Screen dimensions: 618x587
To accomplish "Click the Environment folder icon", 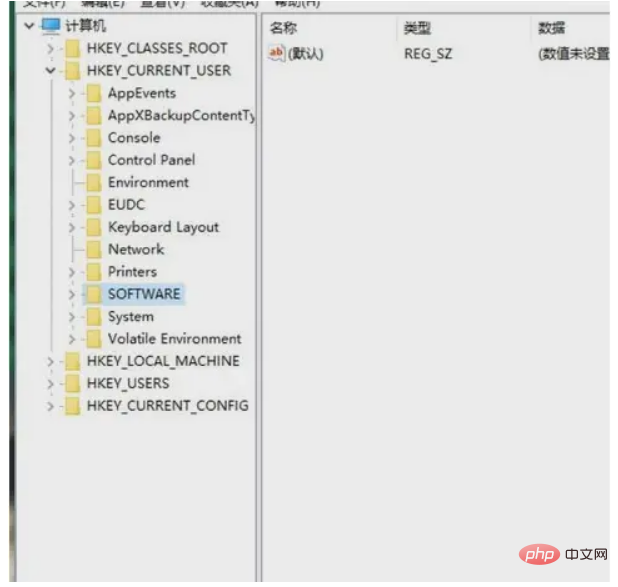I will tap(94, 183).
